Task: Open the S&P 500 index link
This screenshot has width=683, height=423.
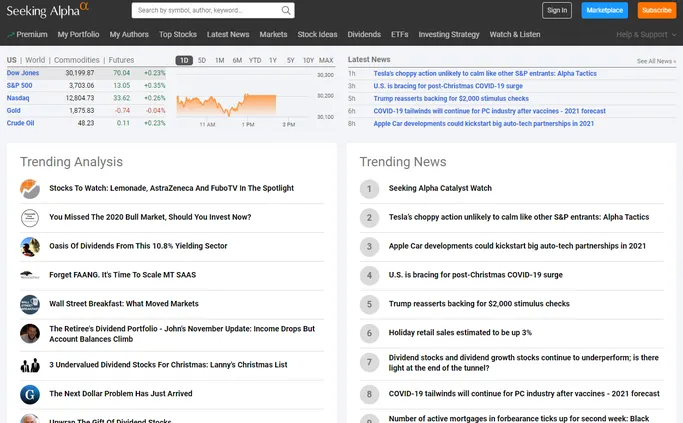Action: click(19, 86)
